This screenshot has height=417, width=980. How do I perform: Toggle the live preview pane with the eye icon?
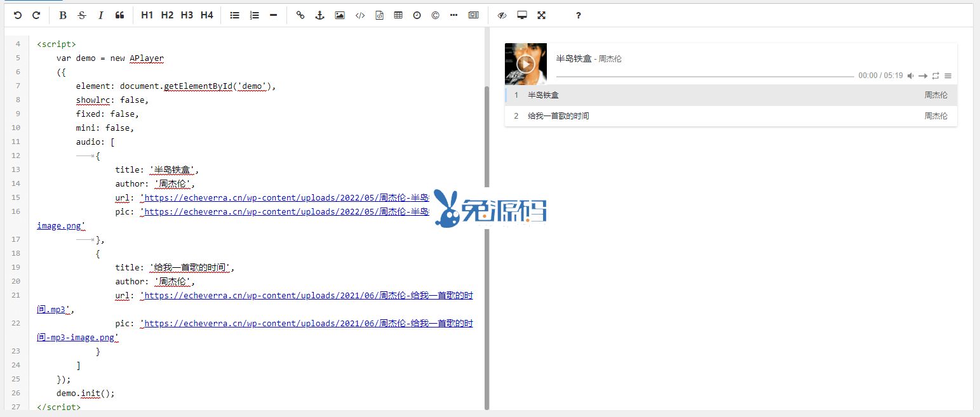coord(502,15)
